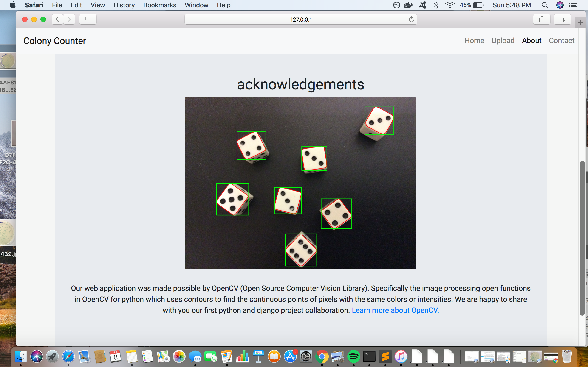Add a new tab with plus button

[x=580, y=23]
